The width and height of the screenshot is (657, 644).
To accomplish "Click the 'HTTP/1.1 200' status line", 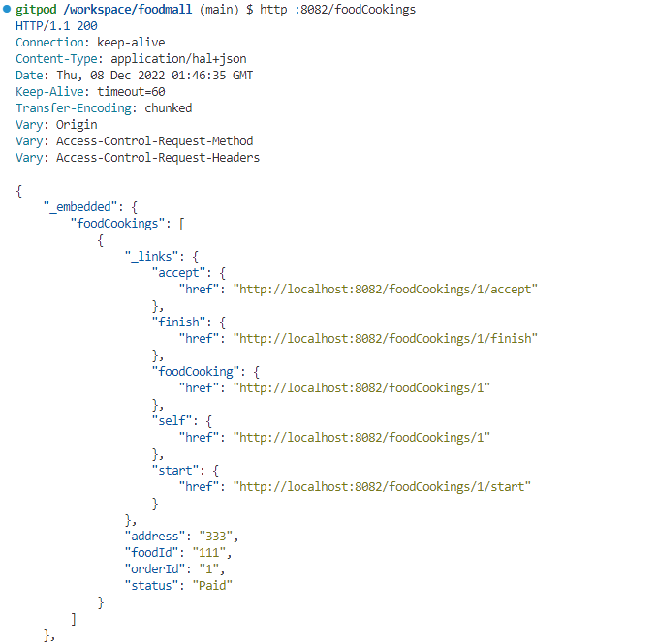I will tap(56, 26).
